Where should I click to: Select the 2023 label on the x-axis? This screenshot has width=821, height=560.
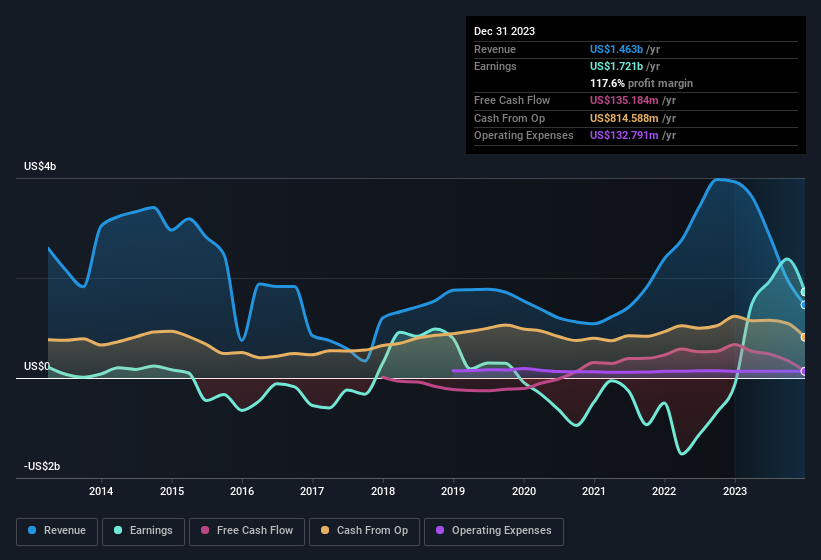pos(735,491)
